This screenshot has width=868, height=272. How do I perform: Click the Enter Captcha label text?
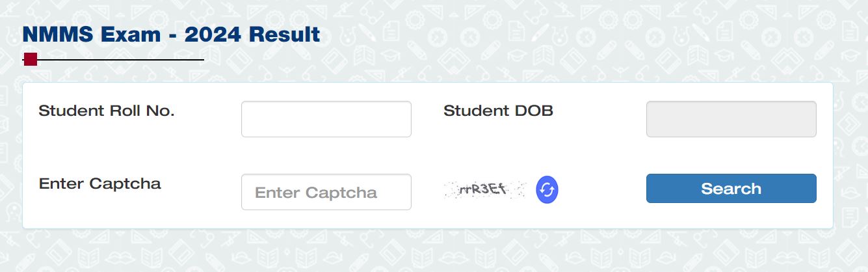coord(99,184)
